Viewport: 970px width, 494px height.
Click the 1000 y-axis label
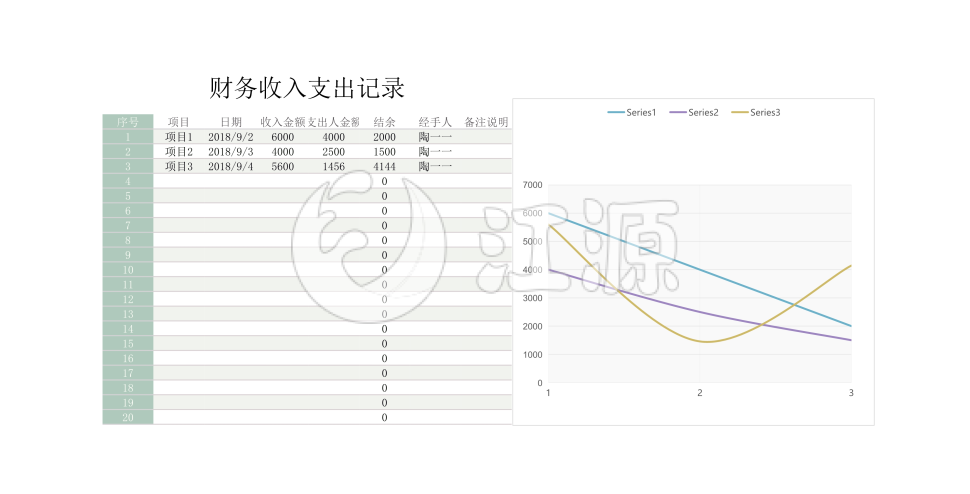[x=533, y=355]
